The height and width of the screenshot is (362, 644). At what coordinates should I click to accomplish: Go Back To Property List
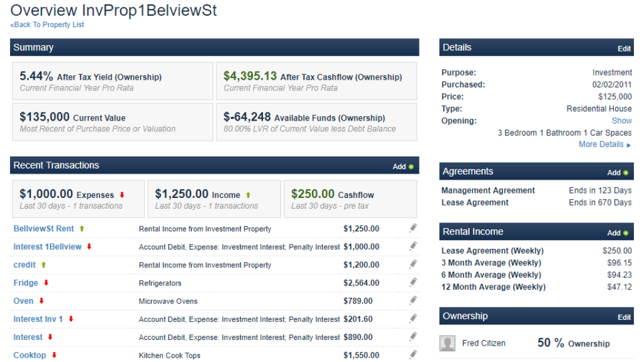pos(47,25)
